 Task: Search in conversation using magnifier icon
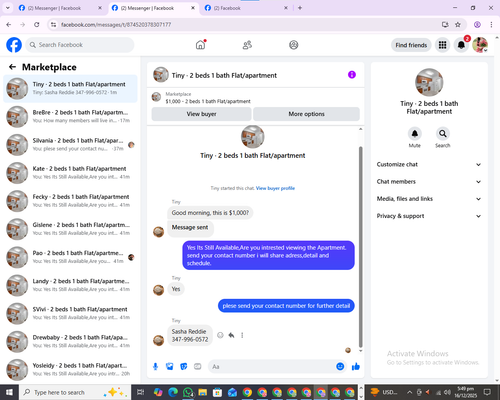point(443,134)
